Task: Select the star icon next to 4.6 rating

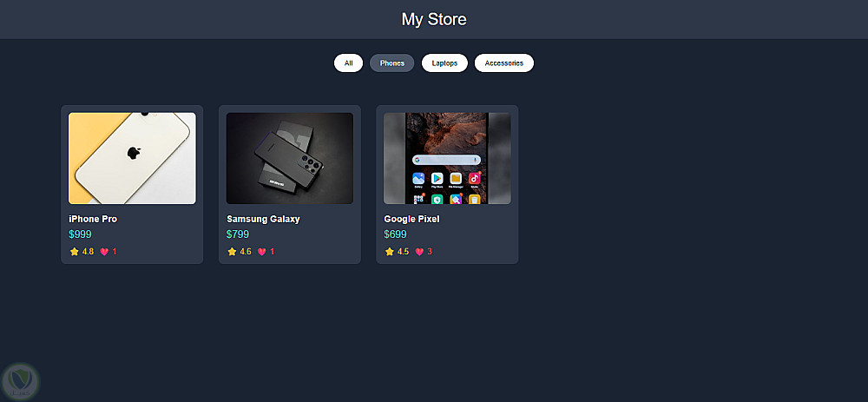Action: coord(232,252)
